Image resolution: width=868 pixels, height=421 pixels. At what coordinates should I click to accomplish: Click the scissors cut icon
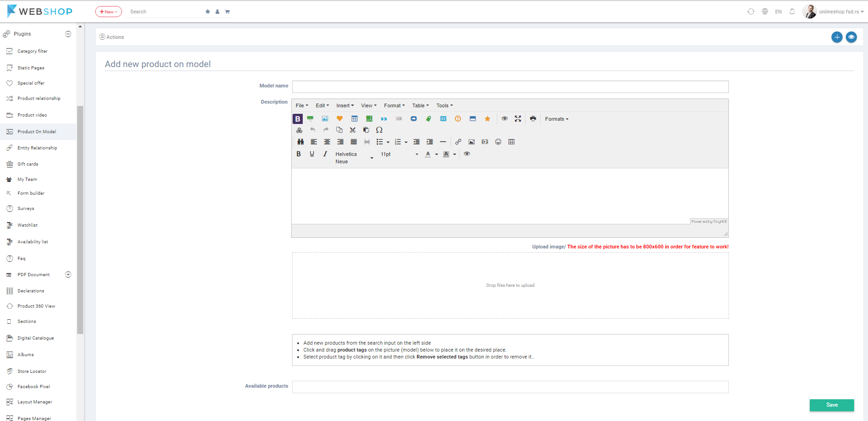(353, 130)
